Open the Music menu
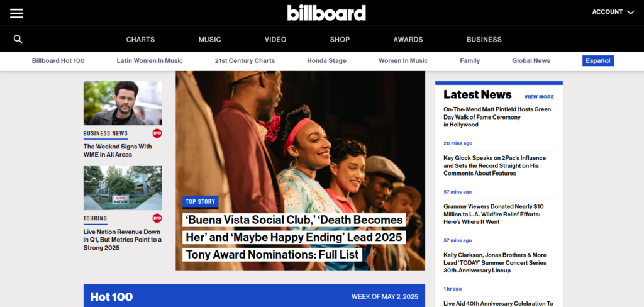Viewport: 644px width, 307px height. [210, 40]
